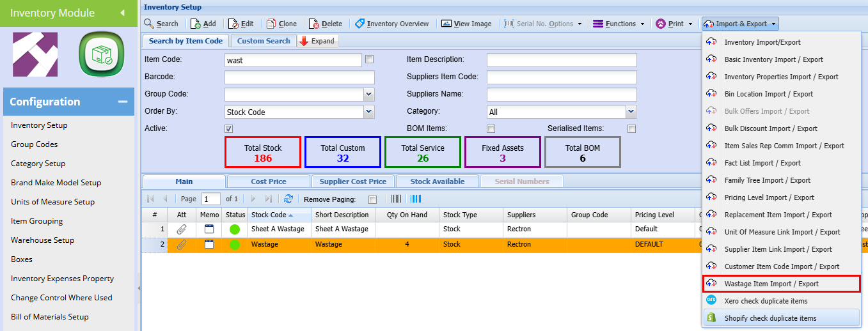The image size is (868, 331).
Task: Click the Item Description input field
Action: tap(562, 60)
